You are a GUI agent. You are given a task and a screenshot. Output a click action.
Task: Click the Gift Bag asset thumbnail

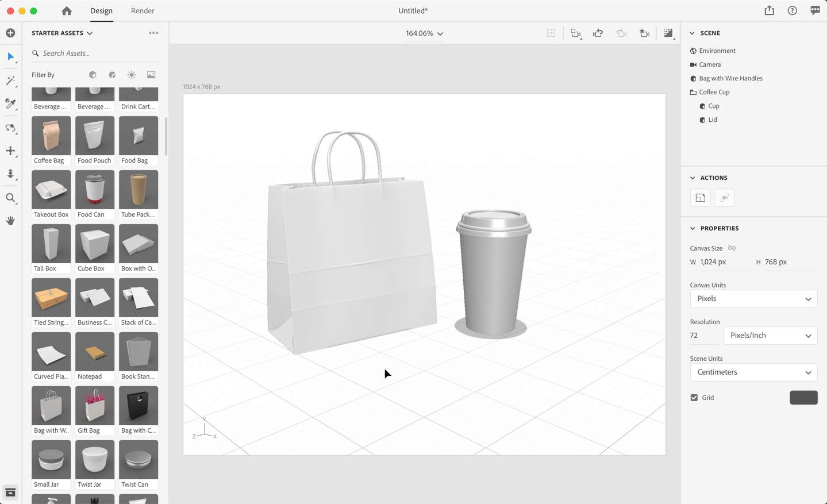[x=95, y=406]
